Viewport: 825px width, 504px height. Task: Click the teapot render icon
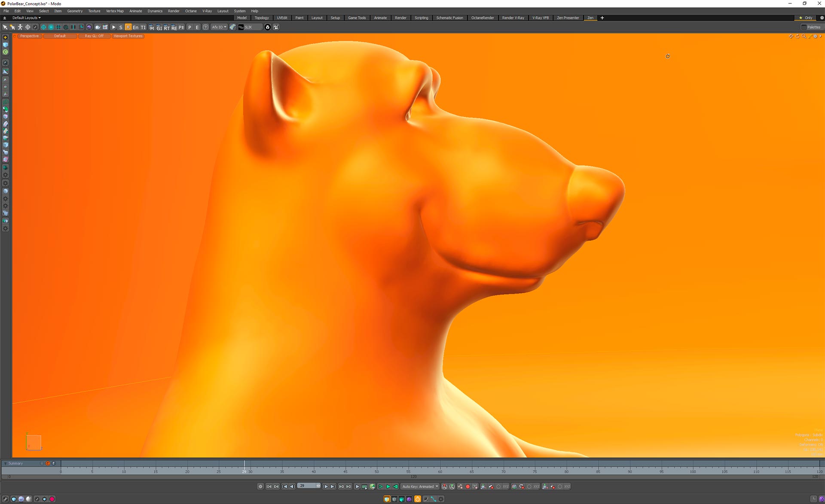98,27
